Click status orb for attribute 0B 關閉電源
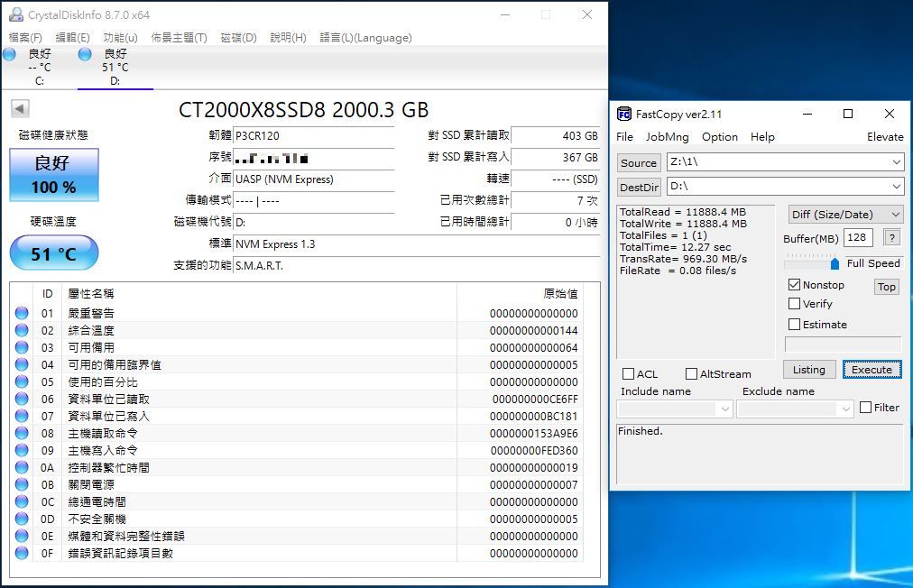Viewport: 913px width, 588px height. (x=22, y=484)
